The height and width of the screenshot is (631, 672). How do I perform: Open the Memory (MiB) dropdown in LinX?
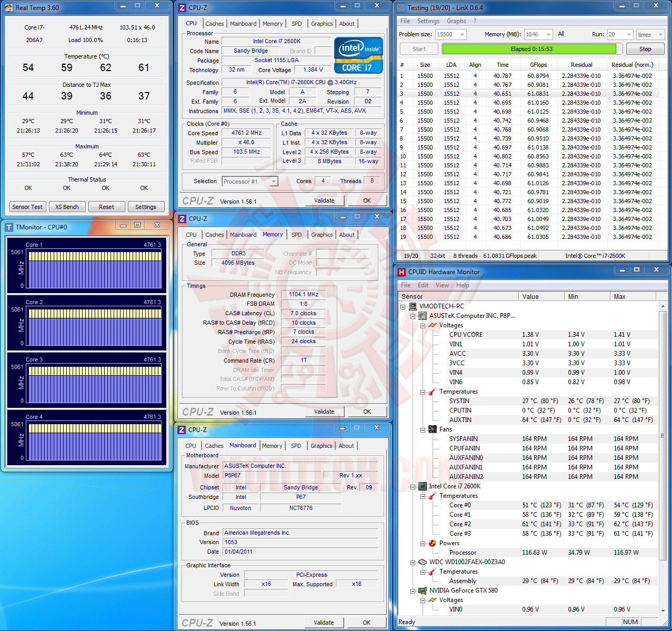(548, 34)
